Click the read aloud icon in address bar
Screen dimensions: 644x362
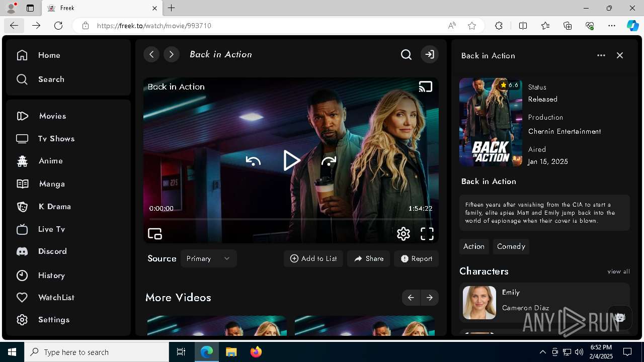[x=452, y=26]
